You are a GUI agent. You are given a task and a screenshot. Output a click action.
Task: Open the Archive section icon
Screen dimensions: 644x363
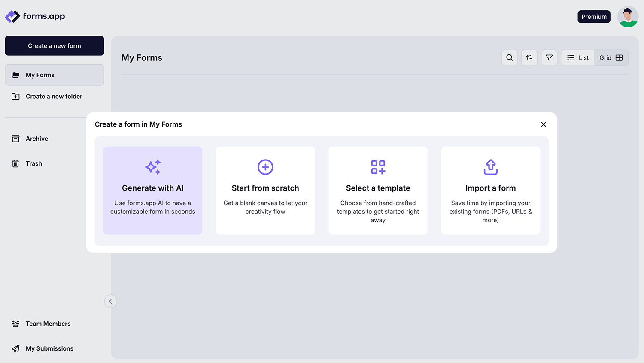pyautogui.click(x=15, y=139)
